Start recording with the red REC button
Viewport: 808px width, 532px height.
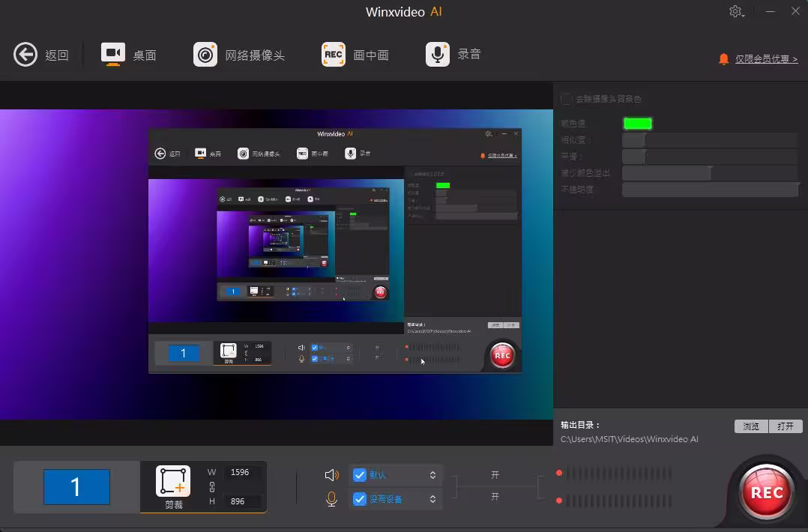(x=766, y=492)
